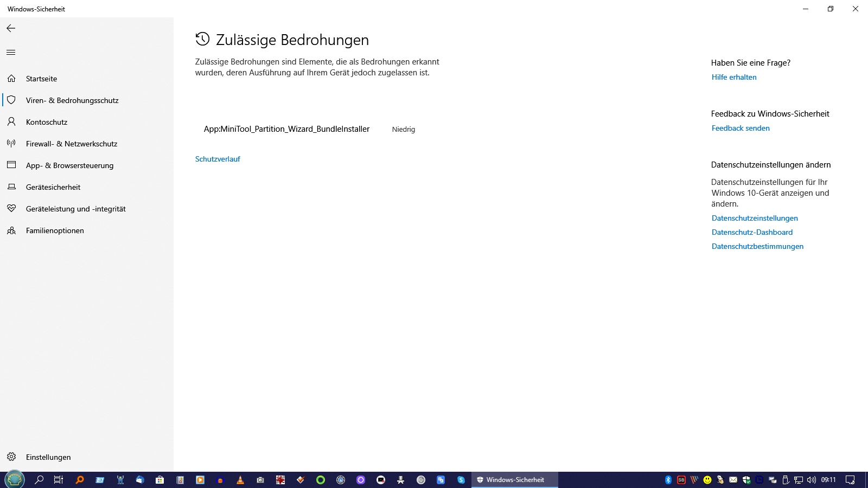Viewport: 868px width, 488px height.
Task: Click the Hilfe erhalten link
Action: pyautogui.click(x=734, y=77)
